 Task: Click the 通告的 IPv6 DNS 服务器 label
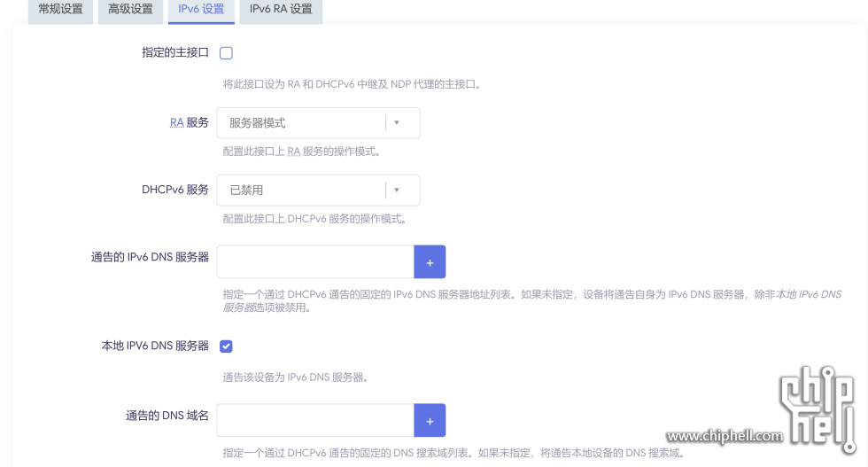coord(150,257)
